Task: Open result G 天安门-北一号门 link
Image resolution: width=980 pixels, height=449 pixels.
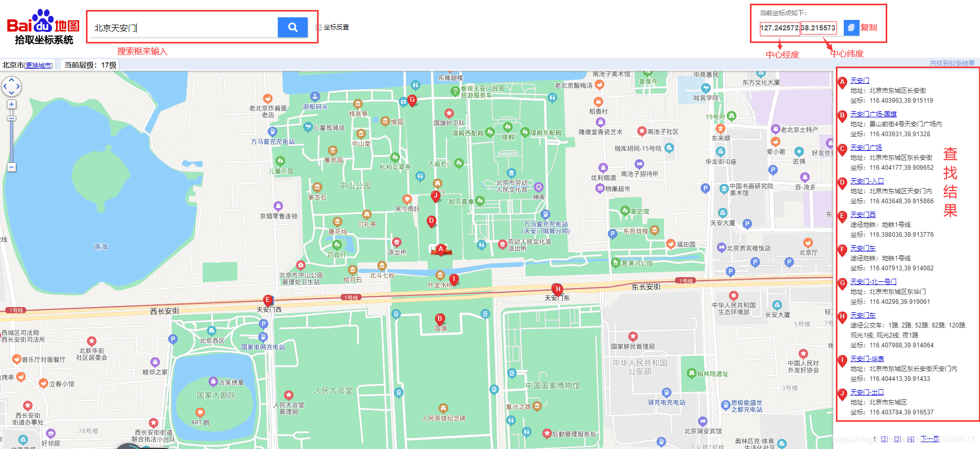Action: click(x=873, y=281)
